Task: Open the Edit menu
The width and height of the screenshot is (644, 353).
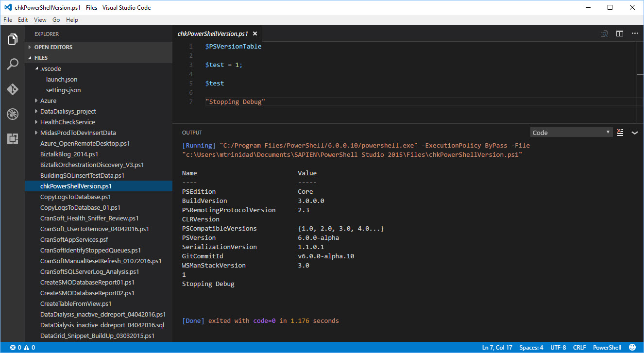Action: 23,20
